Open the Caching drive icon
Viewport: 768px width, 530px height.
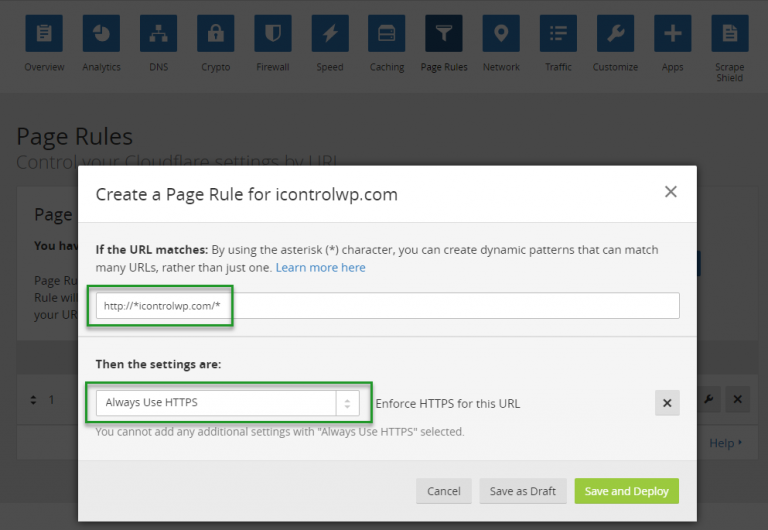coord(386,33)
